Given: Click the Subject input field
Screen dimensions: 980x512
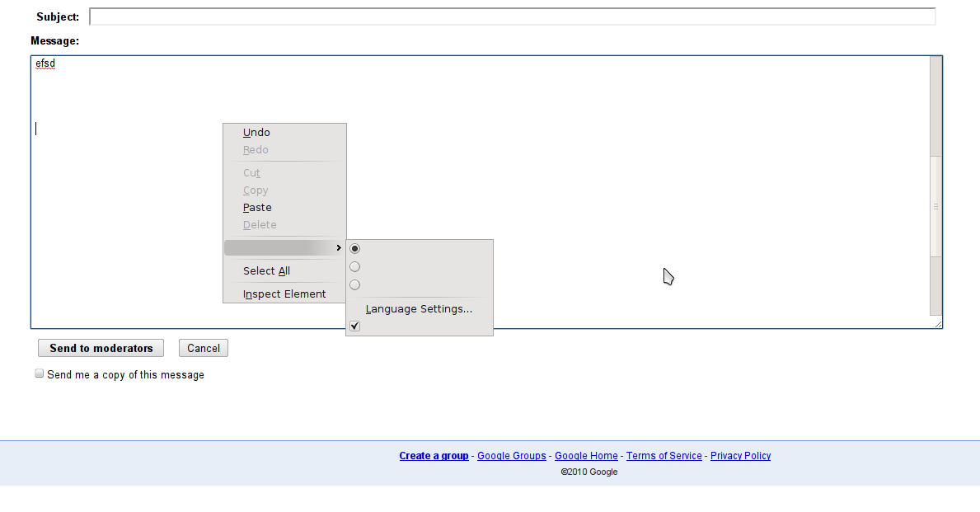Looking at the screenshot, I should coord(512,16).
